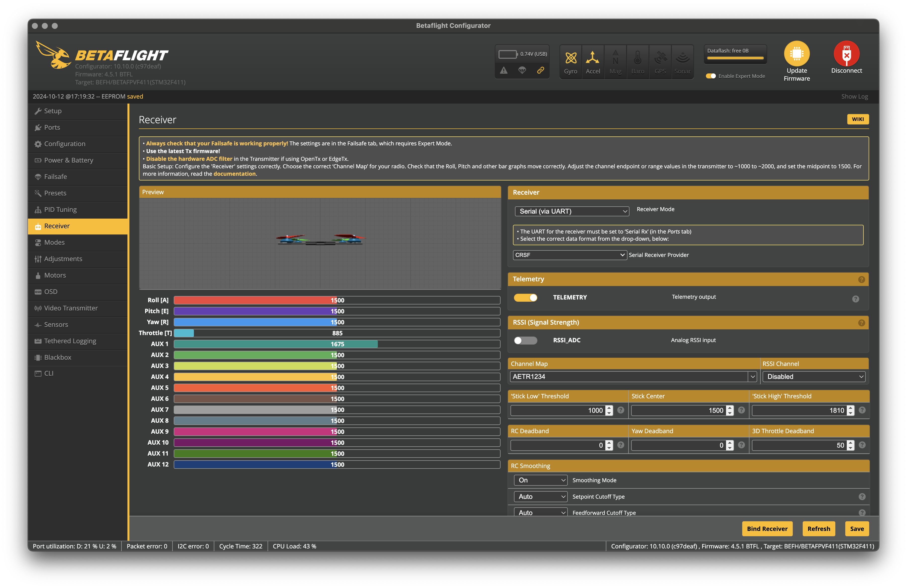This screenshot has height=588, width=907.
Task: Click the Refresh button
Action: (819, 529)
